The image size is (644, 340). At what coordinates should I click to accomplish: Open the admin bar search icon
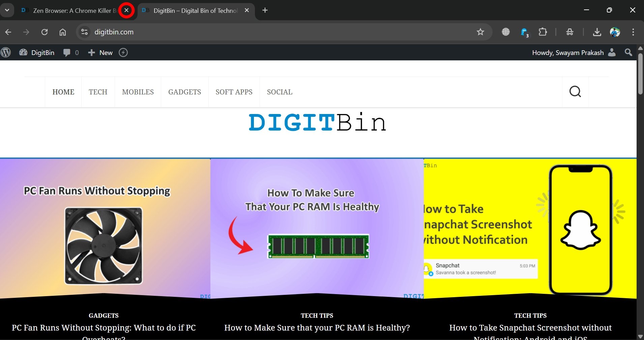pyautogui.click(x=628, y=53)
